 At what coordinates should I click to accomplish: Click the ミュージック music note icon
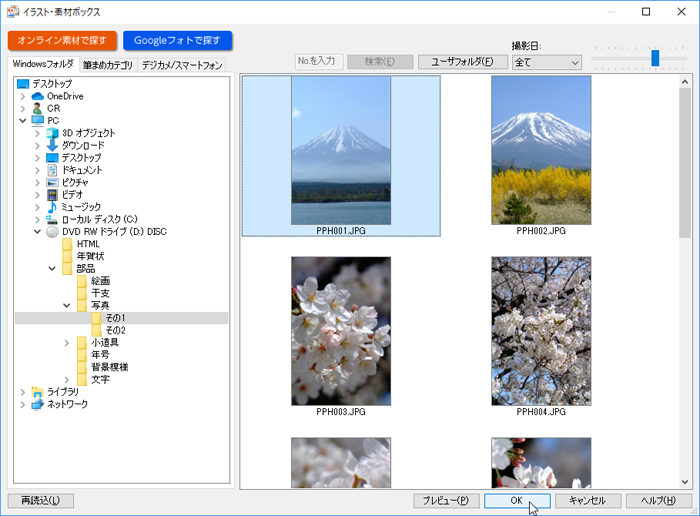(x=53, y=206)
